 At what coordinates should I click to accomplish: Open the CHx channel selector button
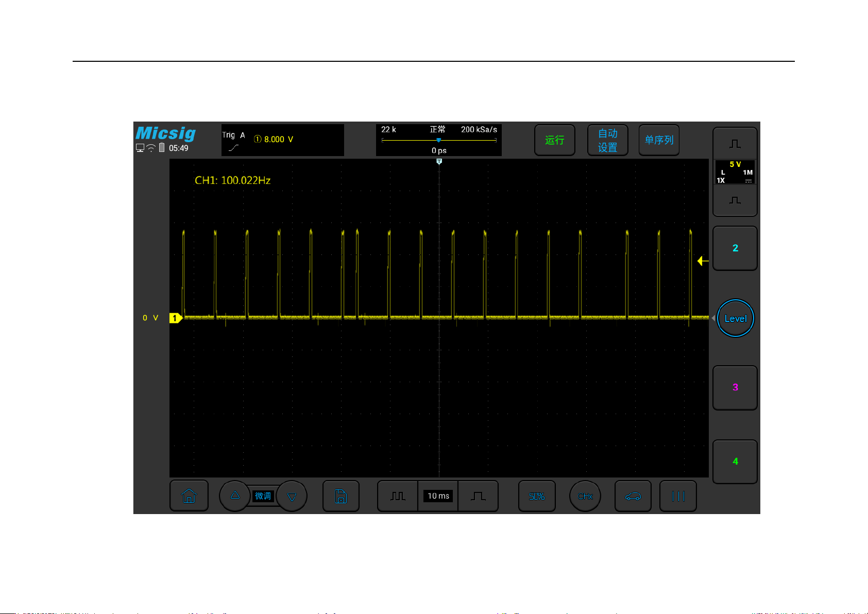click(x=585, y=496)
